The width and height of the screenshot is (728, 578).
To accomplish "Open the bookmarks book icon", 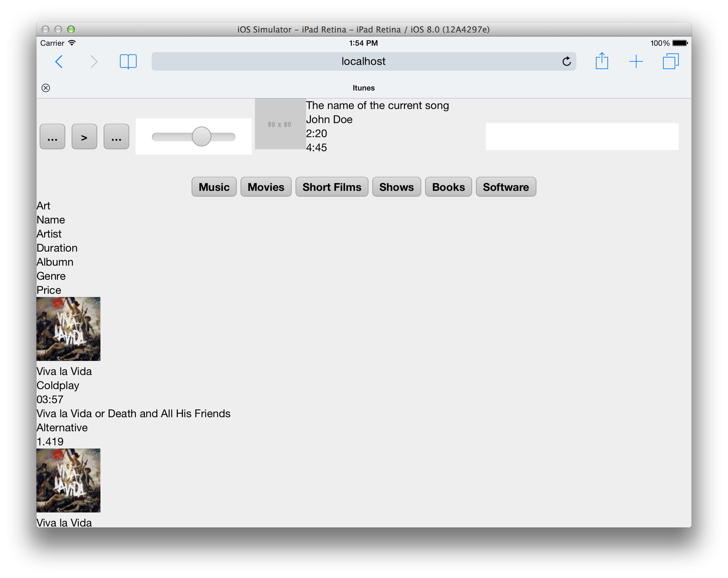I will click(128, 62).
